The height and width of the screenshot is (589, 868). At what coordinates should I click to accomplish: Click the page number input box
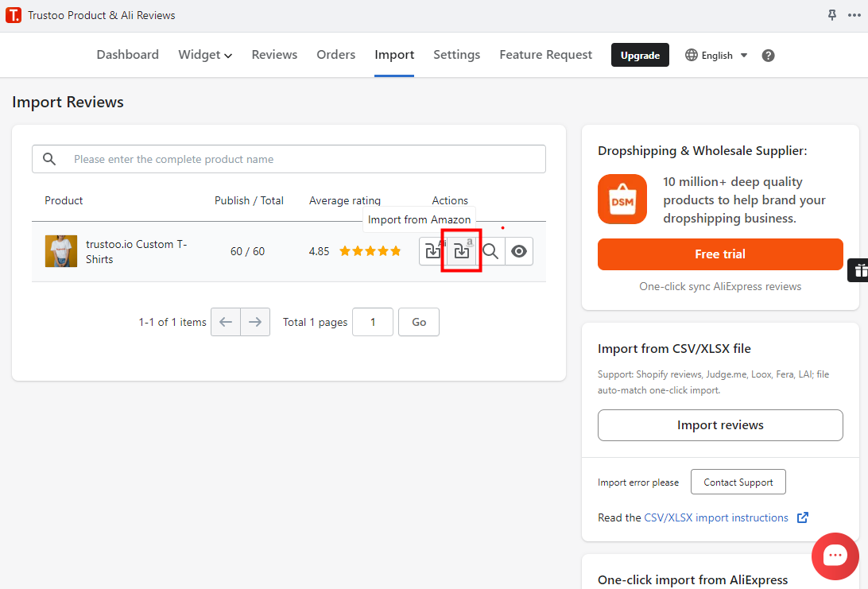coord(373,322)
